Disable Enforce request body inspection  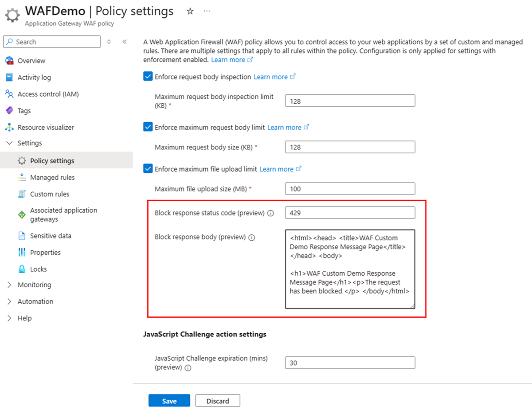[147, 76]
